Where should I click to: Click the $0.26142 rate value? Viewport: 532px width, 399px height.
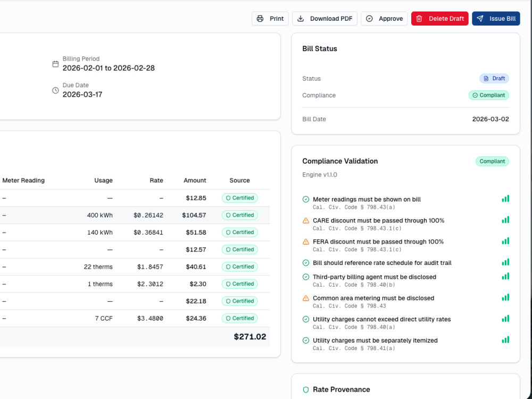pos(148,215)
